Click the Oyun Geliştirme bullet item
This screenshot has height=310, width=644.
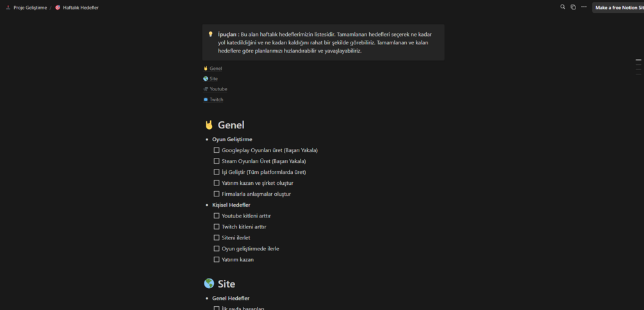(x=232, y=139)
